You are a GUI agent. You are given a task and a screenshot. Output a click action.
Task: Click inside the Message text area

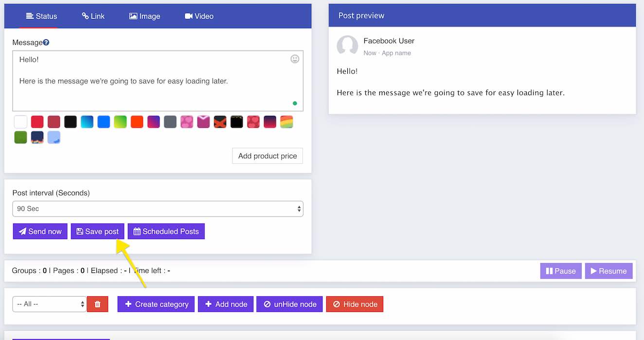(158, 81)
